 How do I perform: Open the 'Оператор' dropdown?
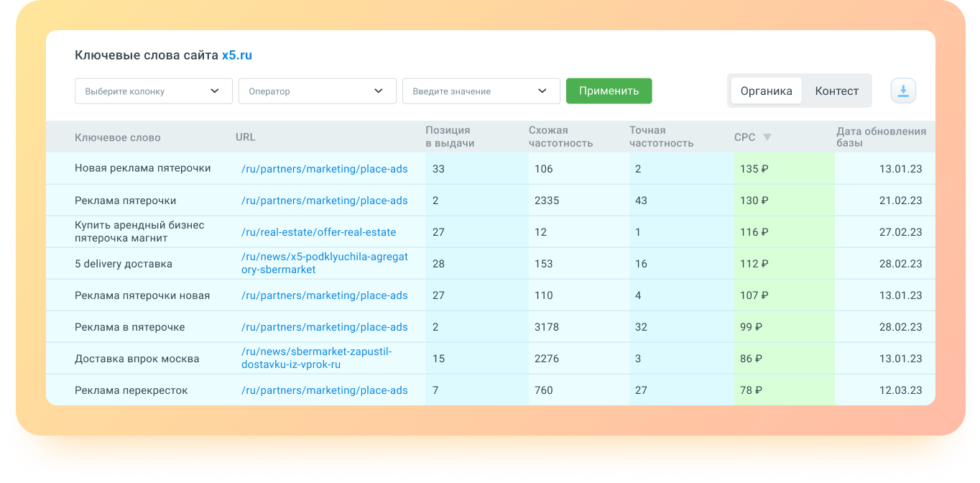point(318,91)
